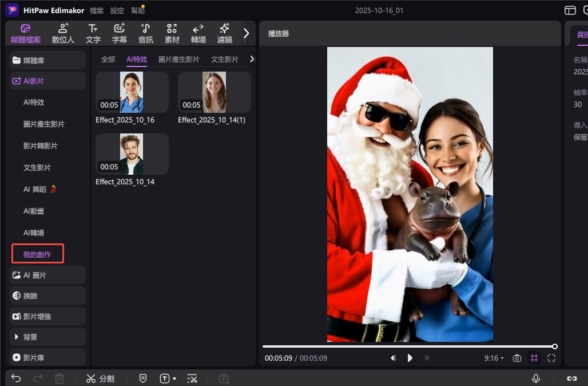This screenshot has height=386, width=588.
Task: Select the 字幕 subtitles tool icon
Action: (x=120, y=33)
